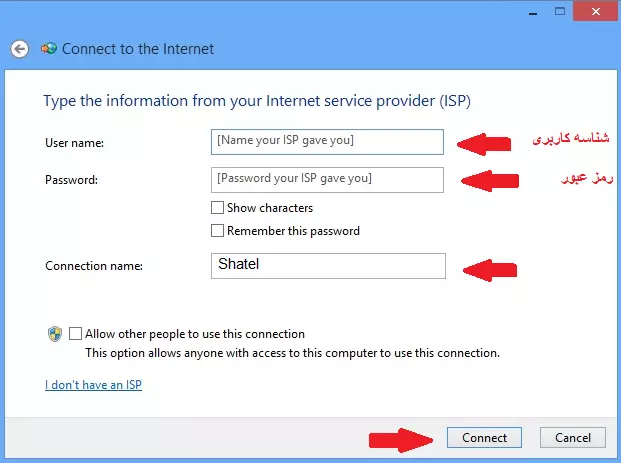Focus the User name input field
Screen dimensions: 621x463
(x=327, y=142)
